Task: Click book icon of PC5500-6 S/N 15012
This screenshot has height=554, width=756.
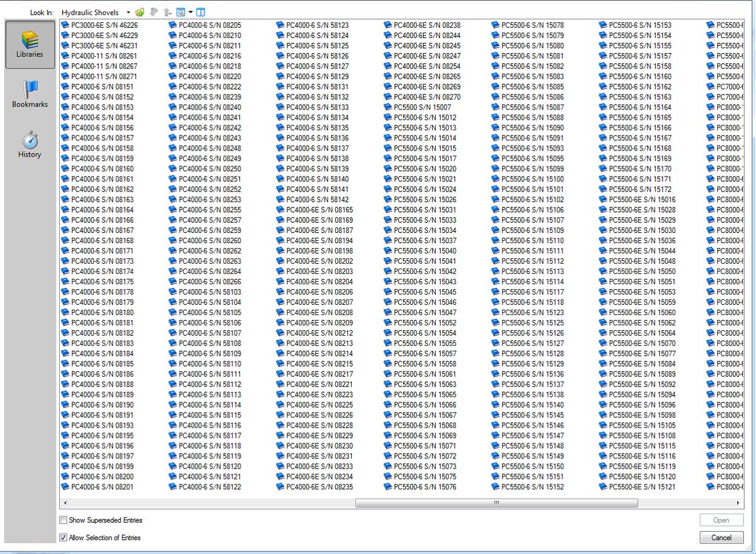Action: [x=388, y=118]
